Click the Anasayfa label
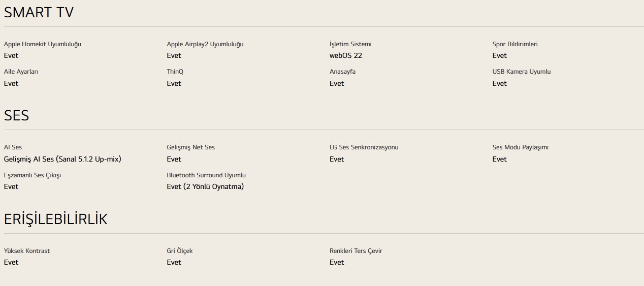The image size is (644, 286). (342, 72)
